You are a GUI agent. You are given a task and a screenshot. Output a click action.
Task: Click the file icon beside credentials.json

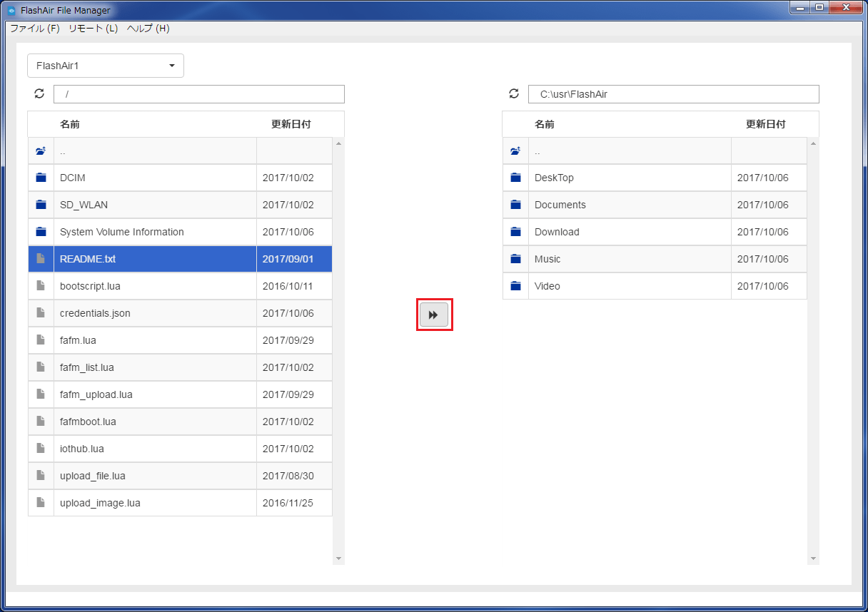tap(41, 313)
